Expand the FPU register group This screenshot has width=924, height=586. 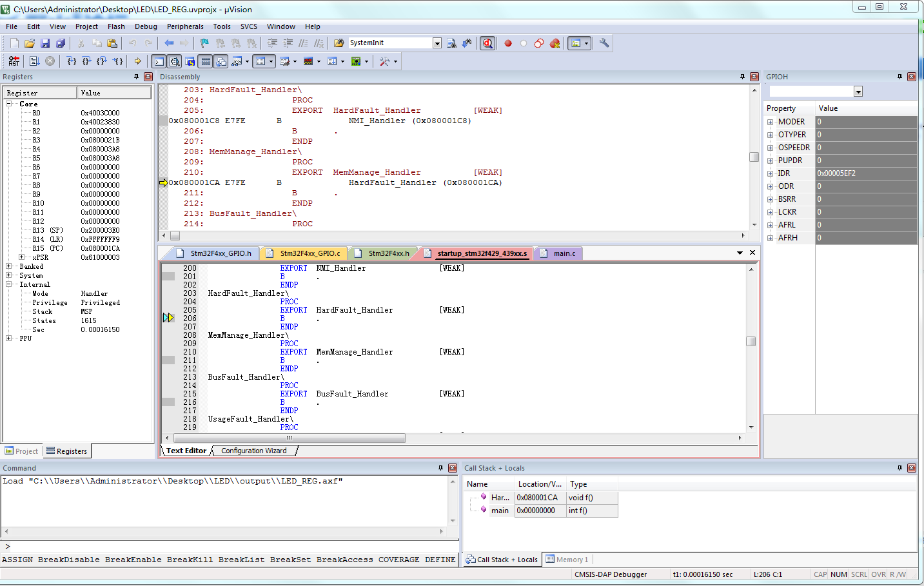click(8, 338)
